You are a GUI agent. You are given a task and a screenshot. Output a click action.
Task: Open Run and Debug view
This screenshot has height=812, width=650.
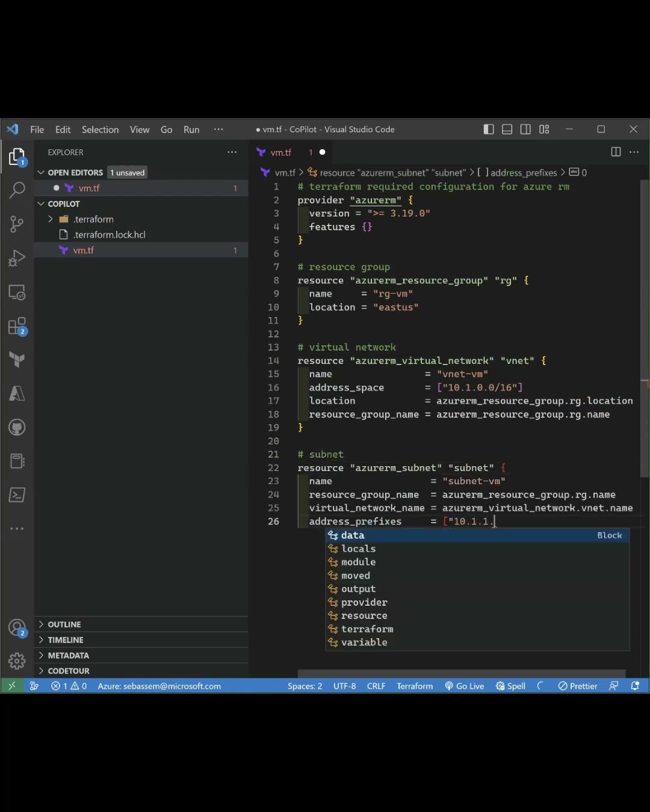tap(17, 258)
